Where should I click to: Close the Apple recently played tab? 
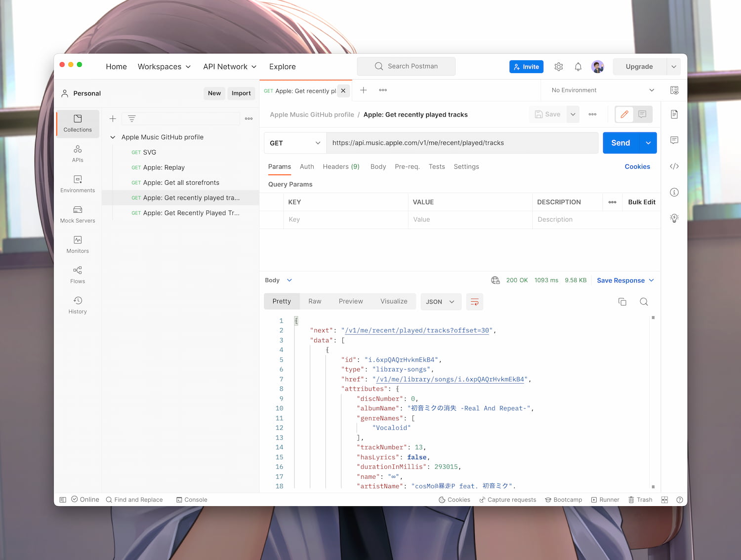pos(343,91)
